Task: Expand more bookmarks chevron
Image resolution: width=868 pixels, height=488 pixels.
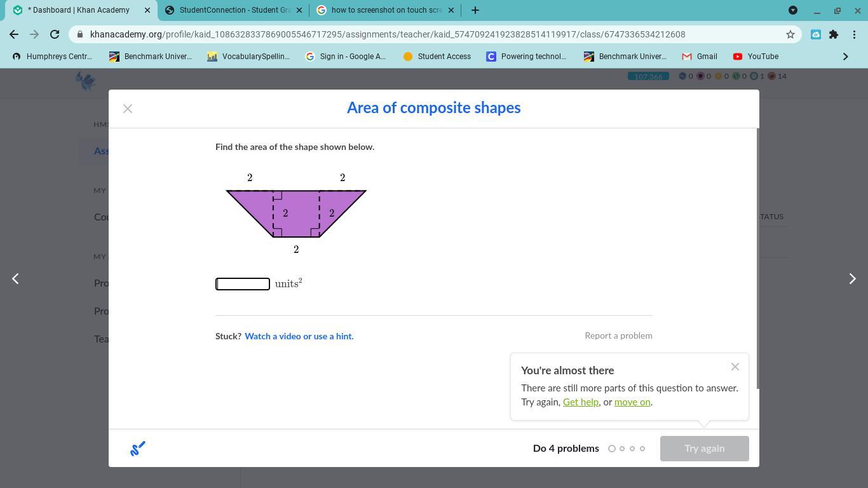Action: [x=845, y=57]
